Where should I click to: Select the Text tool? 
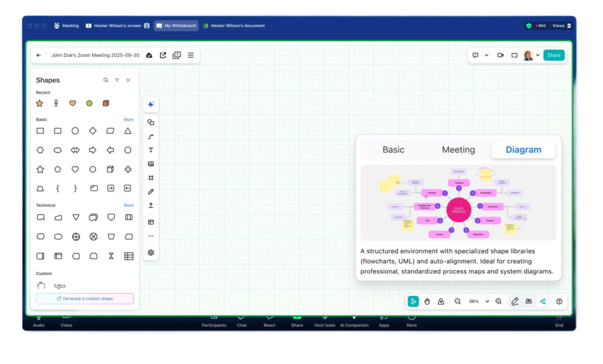(x=151, y=150)
